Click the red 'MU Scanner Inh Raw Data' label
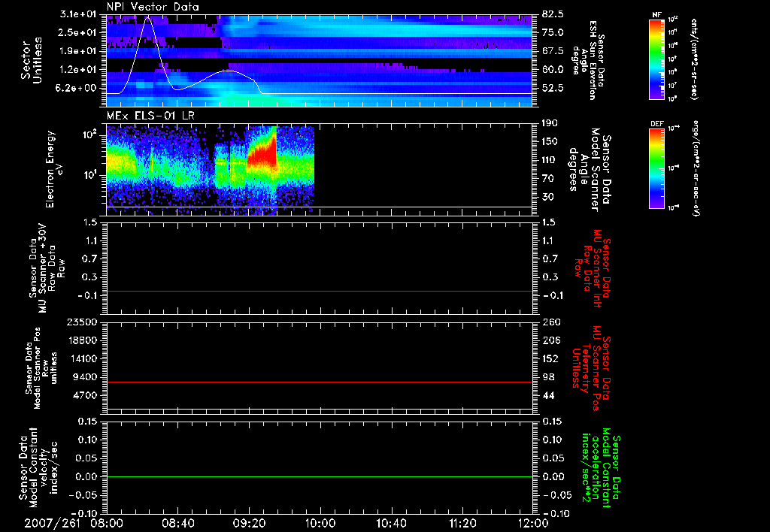The height and width of the screenshot is (532, 770). (x=593, y=268)
